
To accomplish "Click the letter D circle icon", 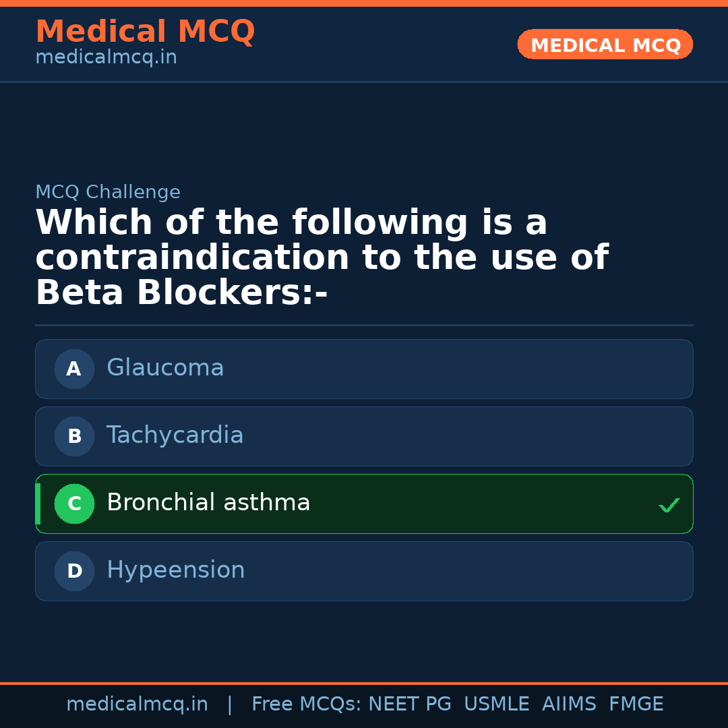I will click(x=74, y=571).
